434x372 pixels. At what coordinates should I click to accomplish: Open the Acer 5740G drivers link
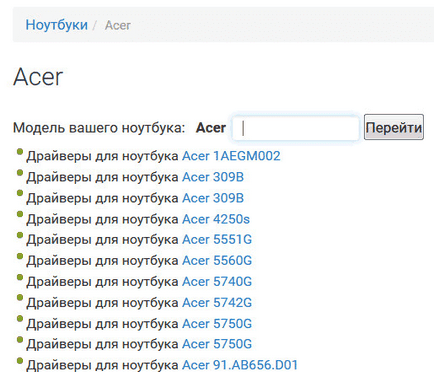pyautogui.click(x=217, y=282)
